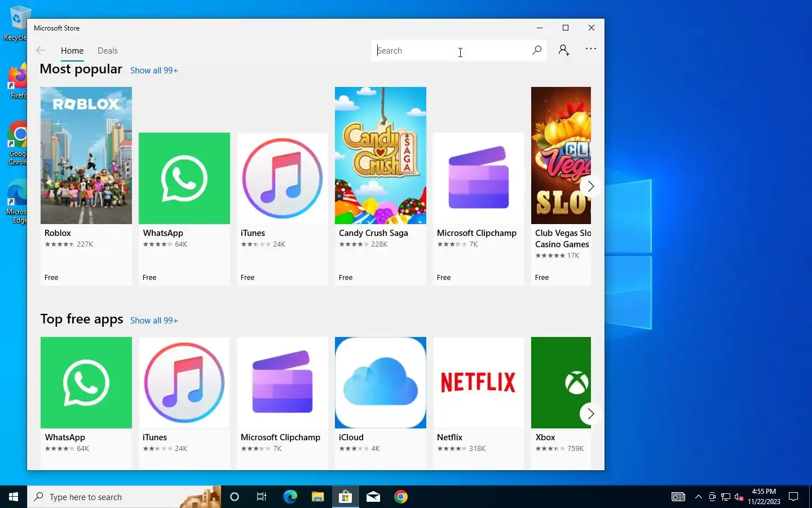Open Task View on the taskbar
The height and width of the screenshot is (508, 812).
262,497
